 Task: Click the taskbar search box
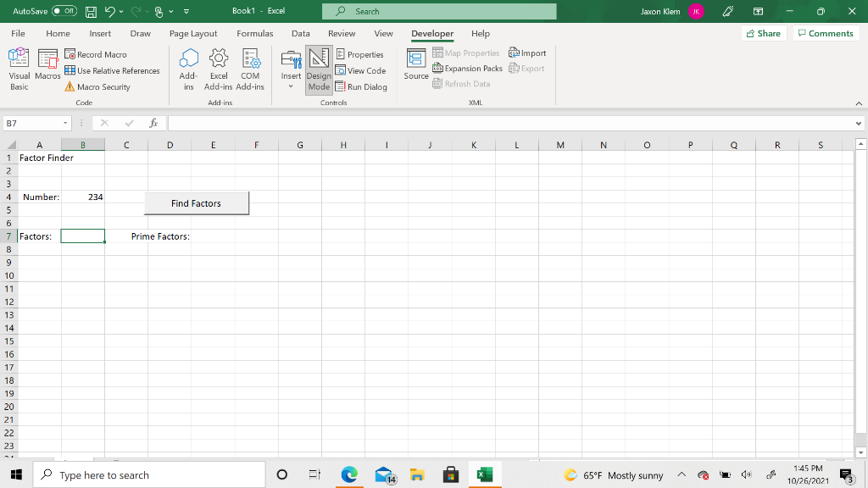[x=149, y=474]
